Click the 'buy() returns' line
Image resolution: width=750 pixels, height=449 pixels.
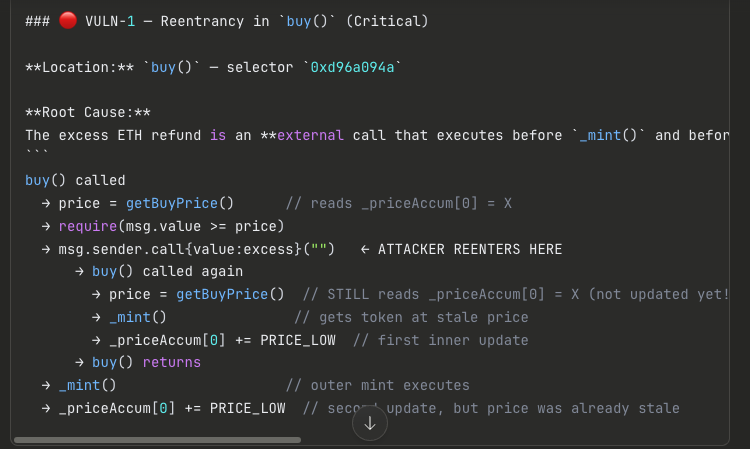pos(146,362)
